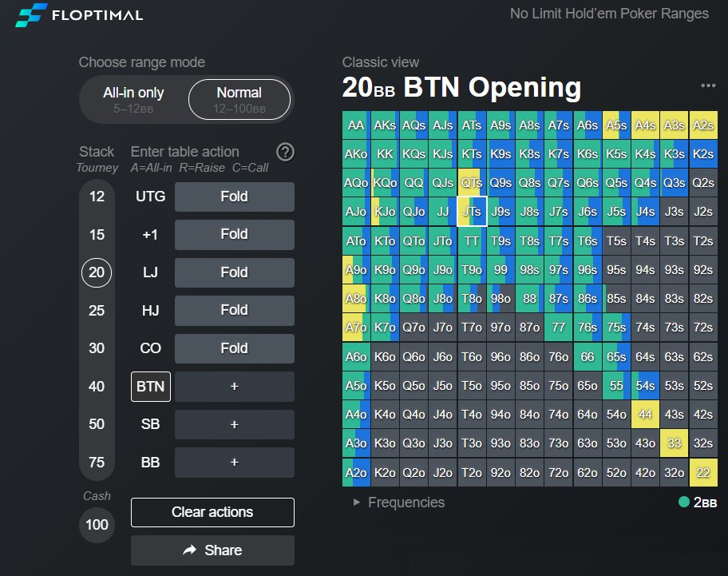Click the No Limit Hold'em Poker Ranges text

[x=609, y=14]
